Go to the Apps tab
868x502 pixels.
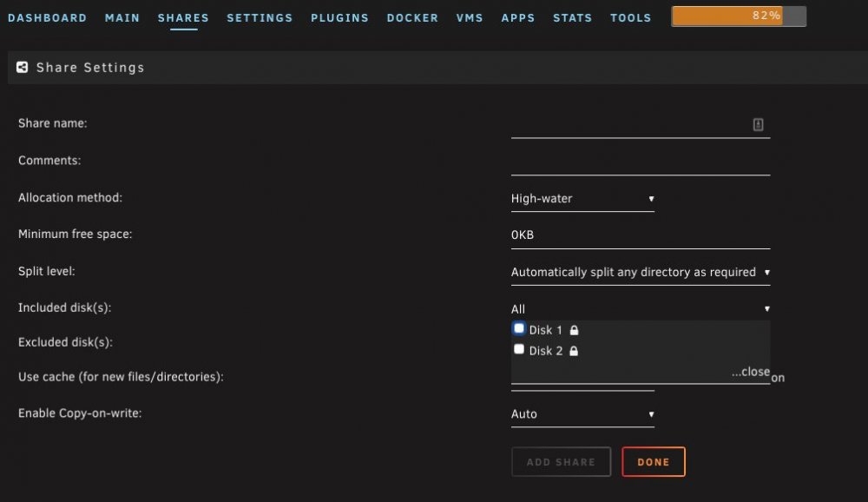click(x=518, y=17)
